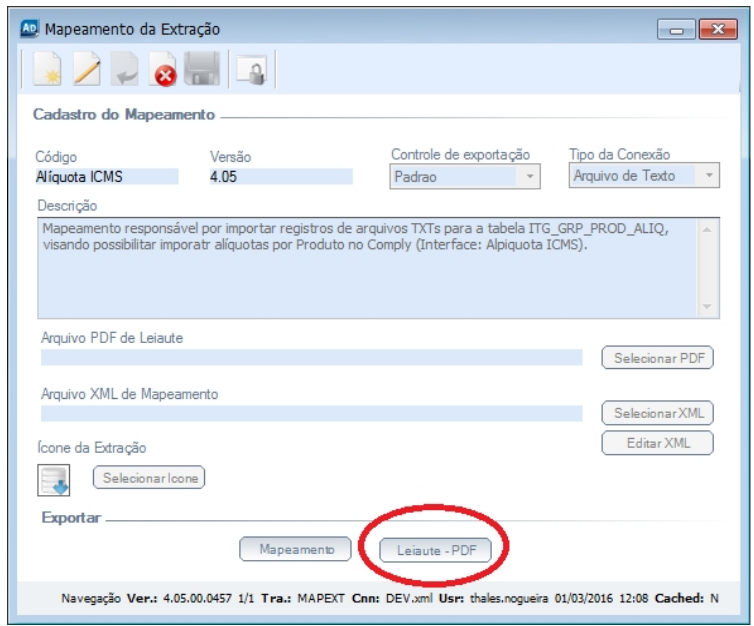Click the Delete red X toolbar icon

[x=163, y=70]
